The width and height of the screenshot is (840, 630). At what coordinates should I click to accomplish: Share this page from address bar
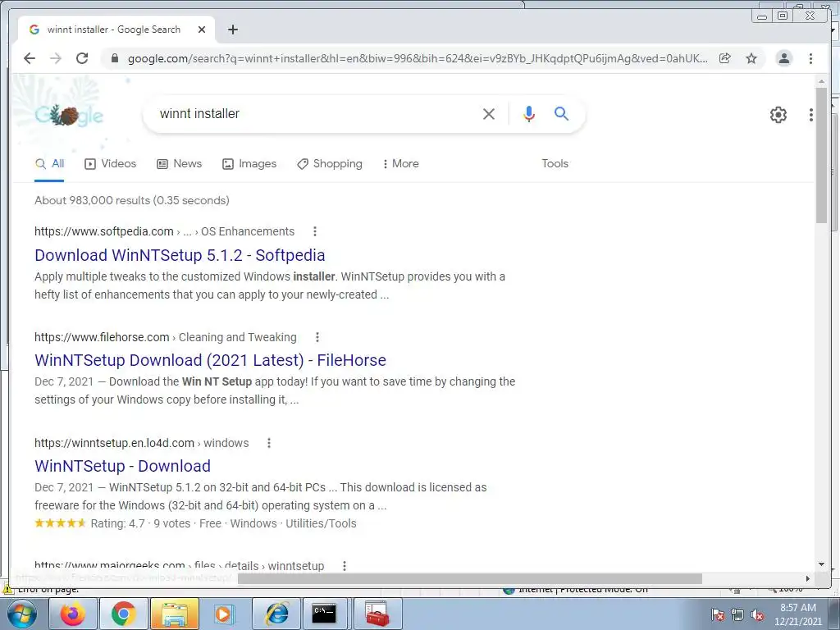point(725,58)
